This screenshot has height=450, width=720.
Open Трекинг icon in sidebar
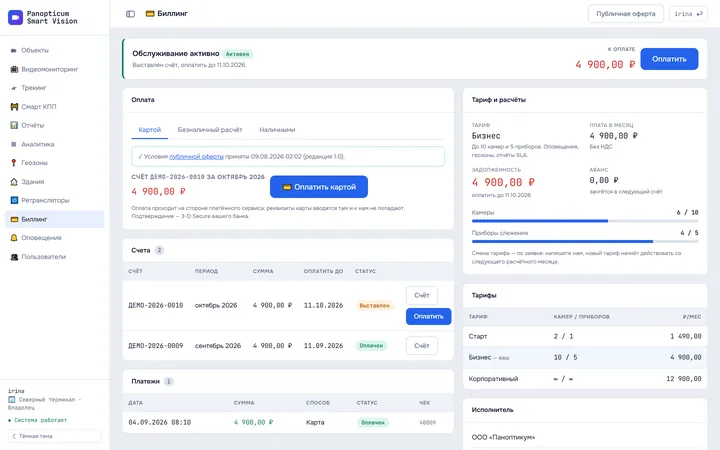click(14, 88)
